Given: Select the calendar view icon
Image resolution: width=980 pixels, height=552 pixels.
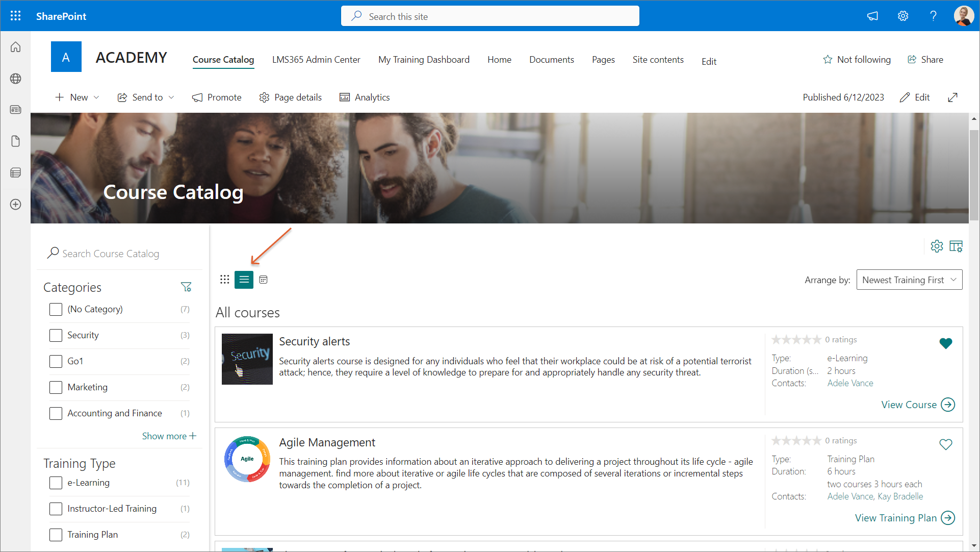Looking at the screenshot, I should pyautogui.click(x=263, y=280).
